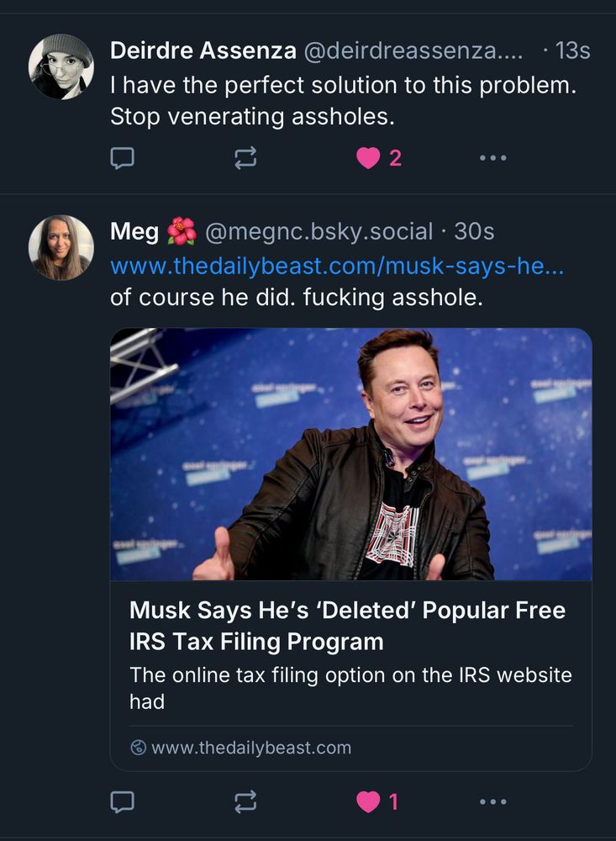
Task: Reply to Meg's post
Action: pyautogui.click(x=123, y=801)
